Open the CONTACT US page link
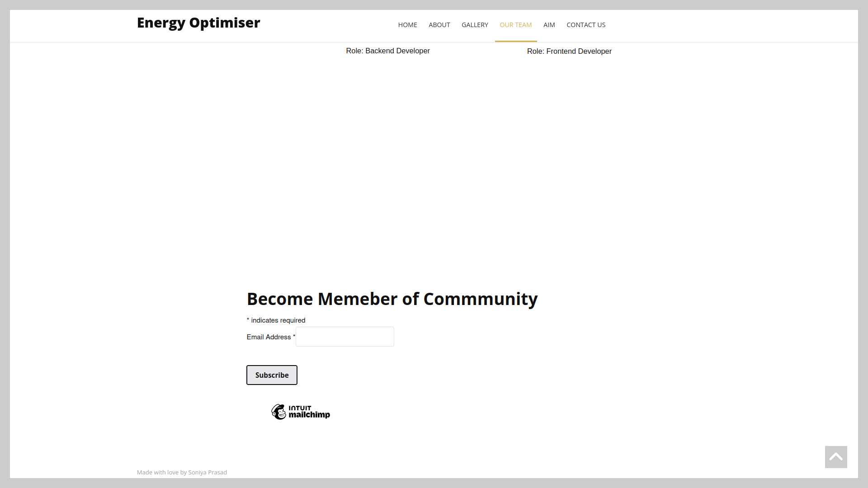Viewport: 868px width, 488px height. coord(585,25)
